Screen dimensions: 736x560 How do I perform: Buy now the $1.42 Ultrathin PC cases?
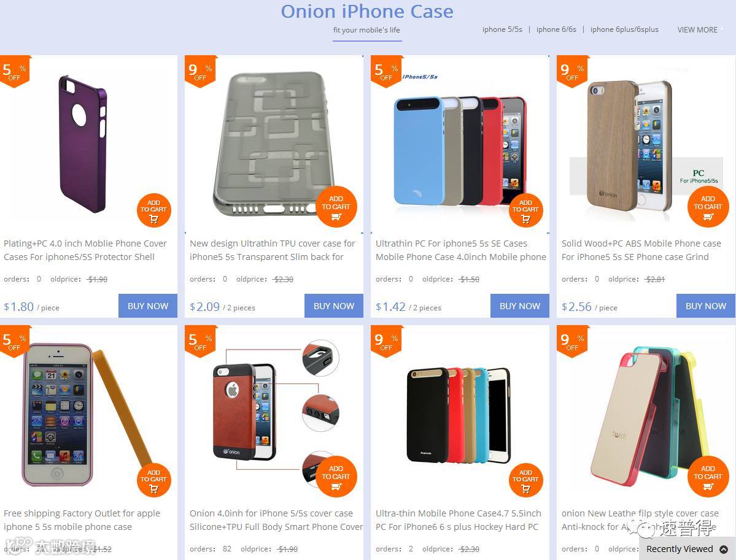pyautogui.click(x=519, y=306)
